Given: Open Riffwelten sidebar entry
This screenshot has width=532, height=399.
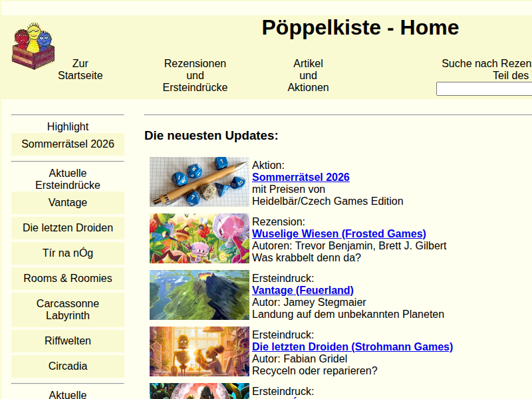Looking at the screenshot, I should pos(68,340).
